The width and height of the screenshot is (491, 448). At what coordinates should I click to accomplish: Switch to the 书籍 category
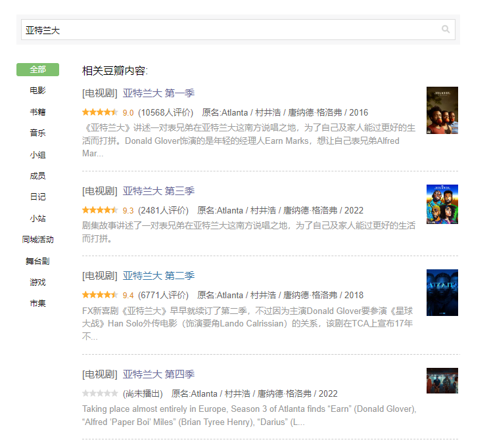pos(37,112)
